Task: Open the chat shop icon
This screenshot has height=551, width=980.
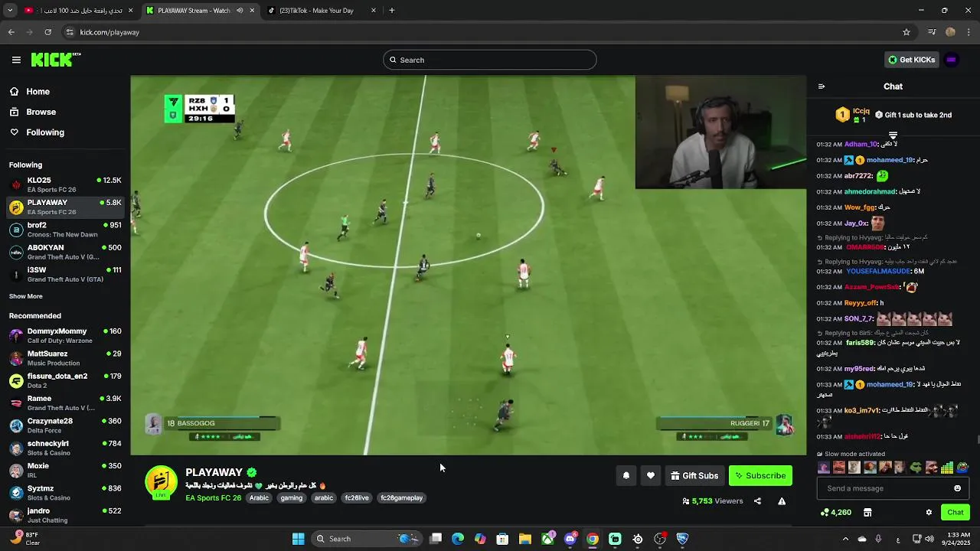Action: pos(867,512)
